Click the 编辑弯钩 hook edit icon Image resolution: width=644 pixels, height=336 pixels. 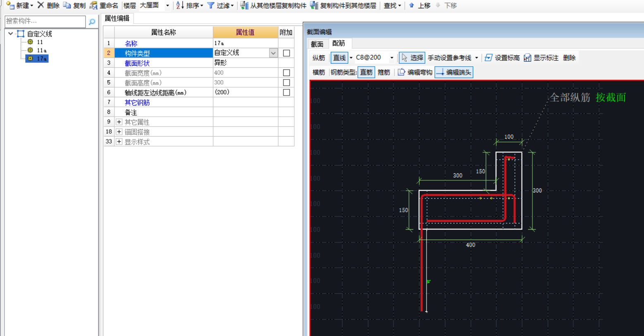tap(401, 72)
